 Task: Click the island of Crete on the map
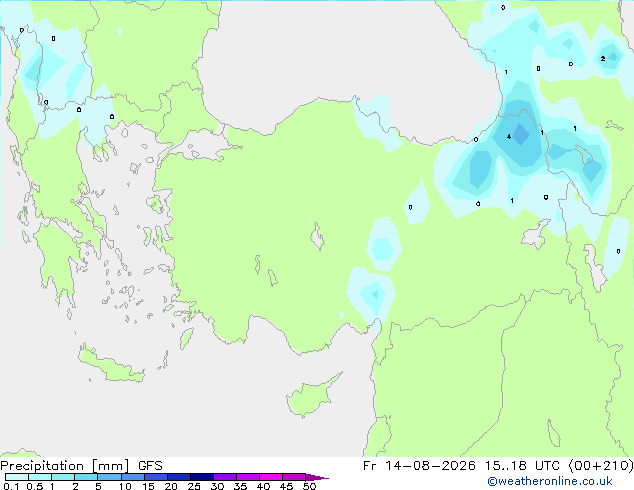point(111,364)
